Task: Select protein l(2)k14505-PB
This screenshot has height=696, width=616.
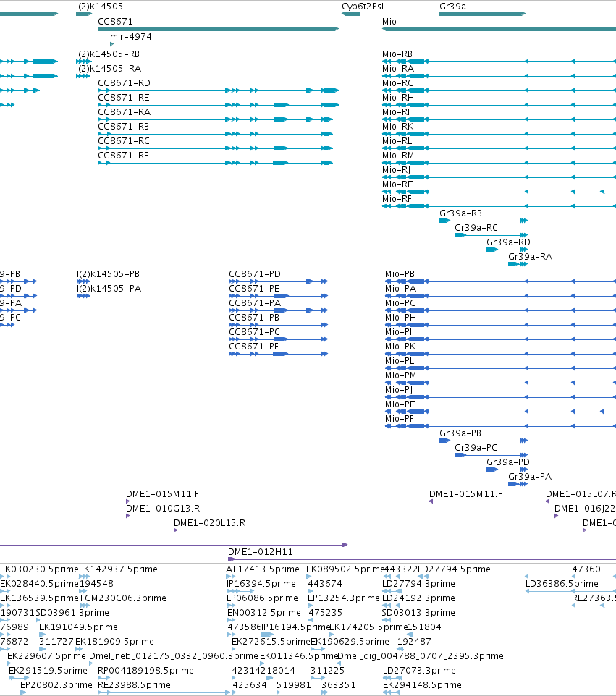Action: (x=83, y=281)
